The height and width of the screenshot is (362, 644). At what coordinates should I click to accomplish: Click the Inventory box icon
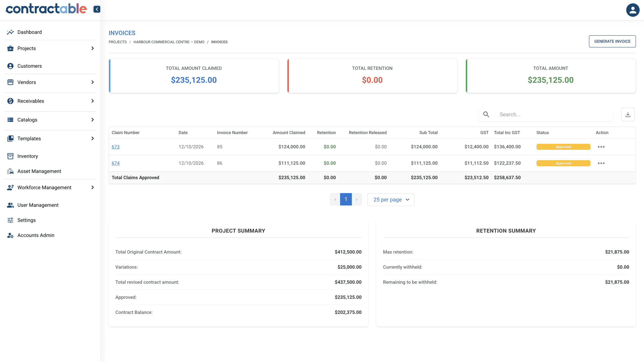(x=10, y=156)
